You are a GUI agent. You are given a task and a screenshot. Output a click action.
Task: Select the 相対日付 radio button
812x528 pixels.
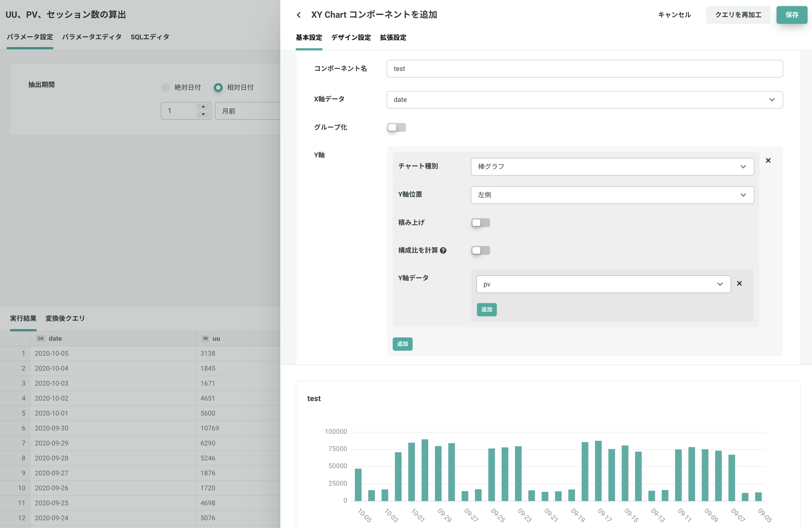click(218, 87)
